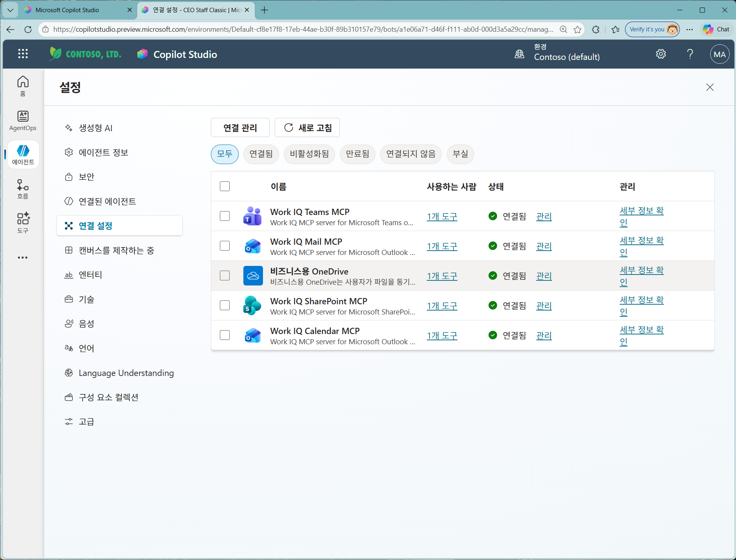Click the Contoso, Ltd. logo
The height and width of the screenshot is (560, 736).
[x=85, y=54]
